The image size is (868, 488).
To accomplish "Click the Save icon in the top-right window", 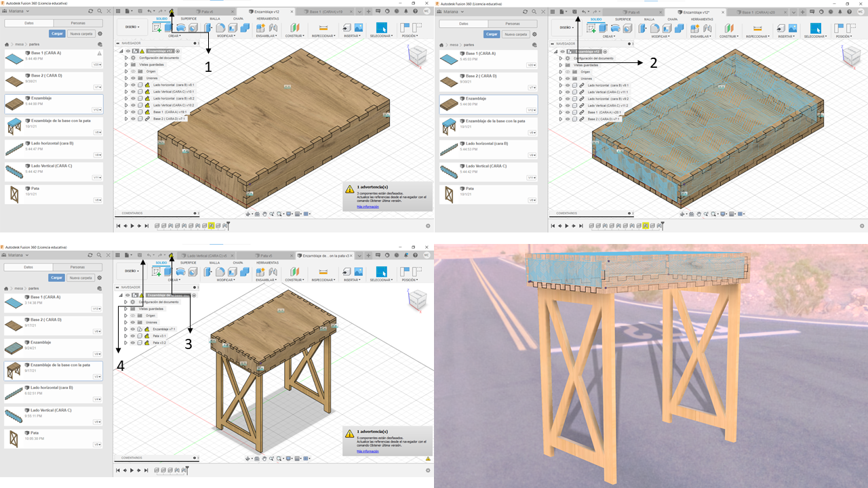I will pyautogui.click(x=574, y=12).
